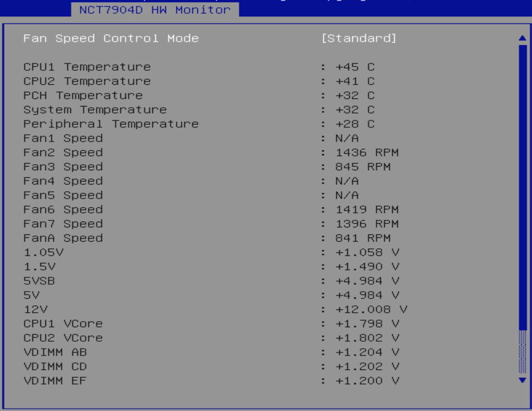The image size is (532, 411).
Task: Select the Fan2 Speed 1436 RPM value
Action: 367,153
